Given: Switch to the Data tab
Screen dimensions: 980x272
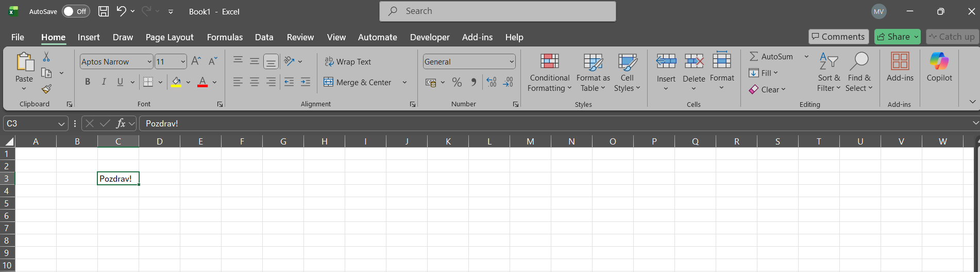Looking at the screenshot, I should pyautogui.click(x=264, y=37).
